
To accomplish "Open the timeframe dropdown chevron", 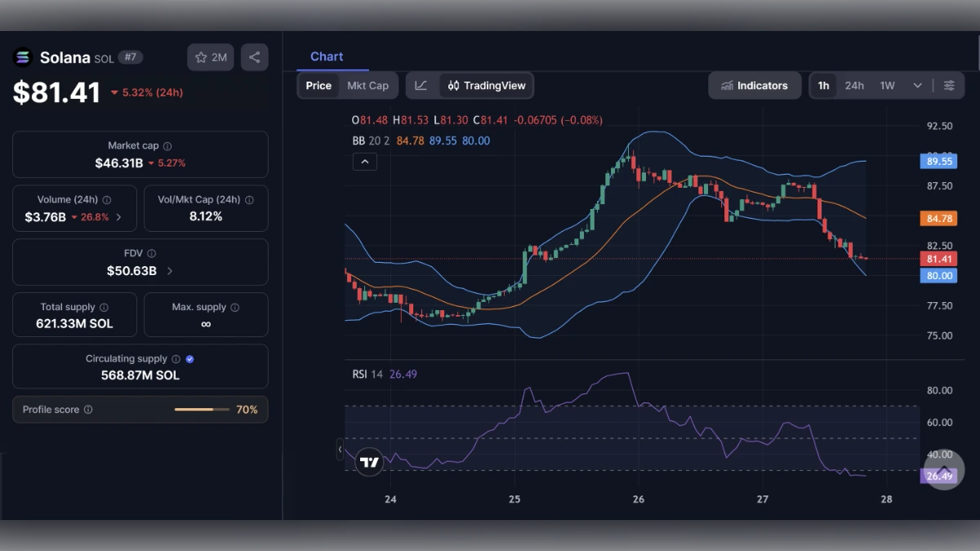I will point(915,85).
